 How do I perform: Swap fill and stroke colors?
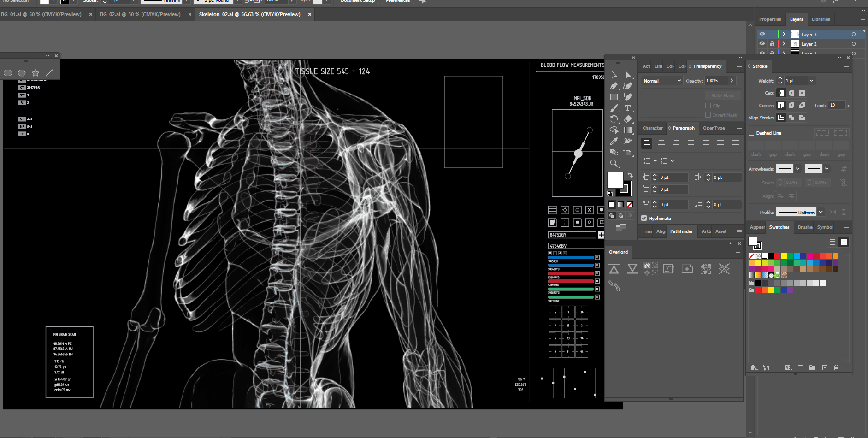click(x=630, y=175)
